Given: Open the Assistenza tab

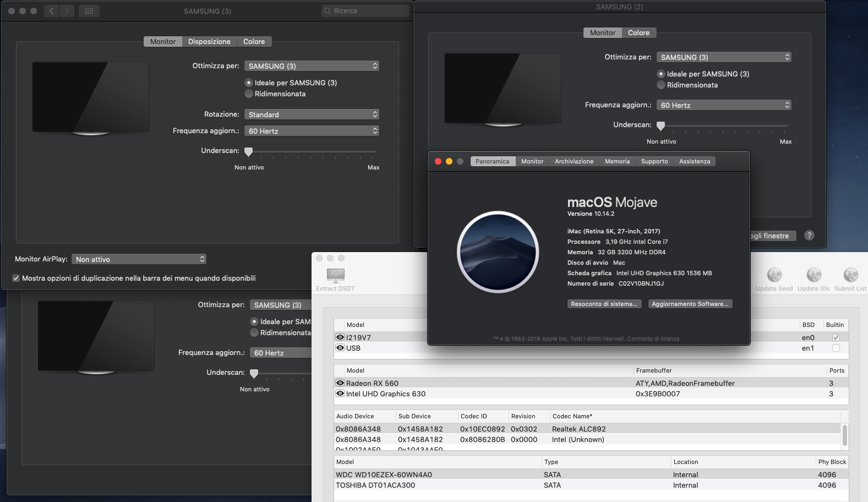Looking at the screenshot, I should pyautogui.click(x=695, y=161).
